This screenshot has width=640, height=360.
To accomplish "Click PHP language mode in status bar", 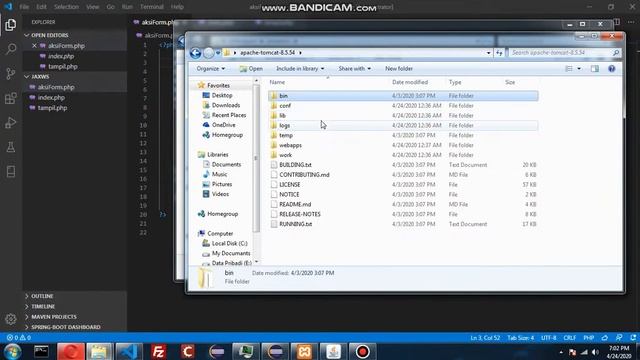I will click(589, 338).
